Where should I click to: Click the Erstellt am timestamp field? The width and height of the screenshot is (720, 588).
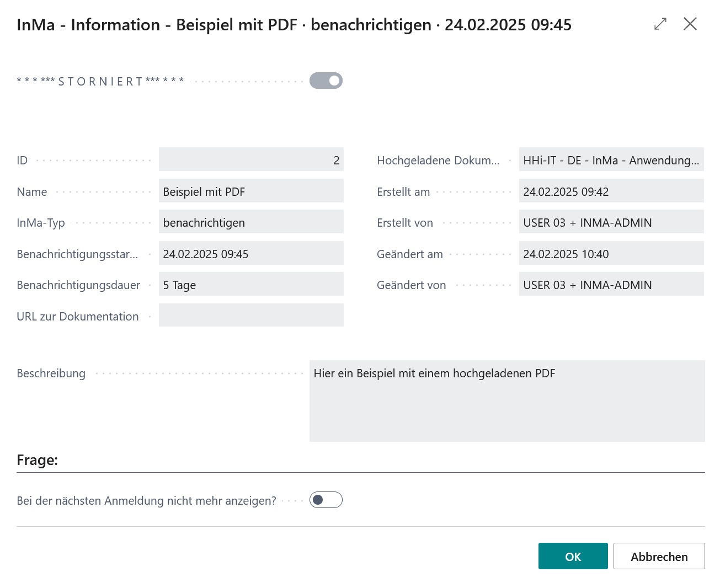611,191
